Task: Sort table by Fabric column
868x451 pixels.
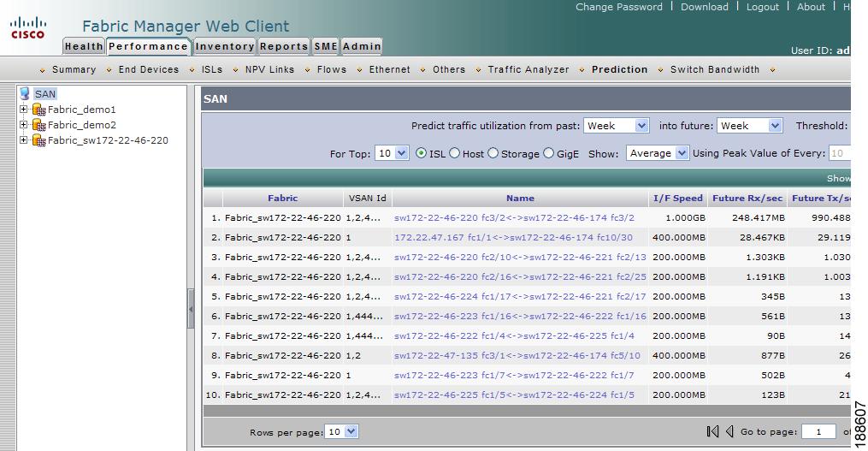Action: pyautogui.click(x=282, y=198)
